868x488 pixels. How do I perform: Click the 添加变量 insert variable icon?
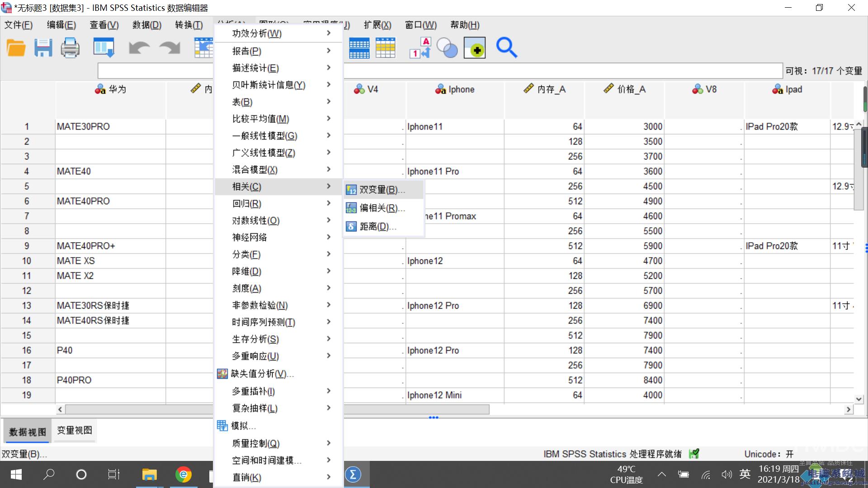pyautogui.click(x=476, y=47)
